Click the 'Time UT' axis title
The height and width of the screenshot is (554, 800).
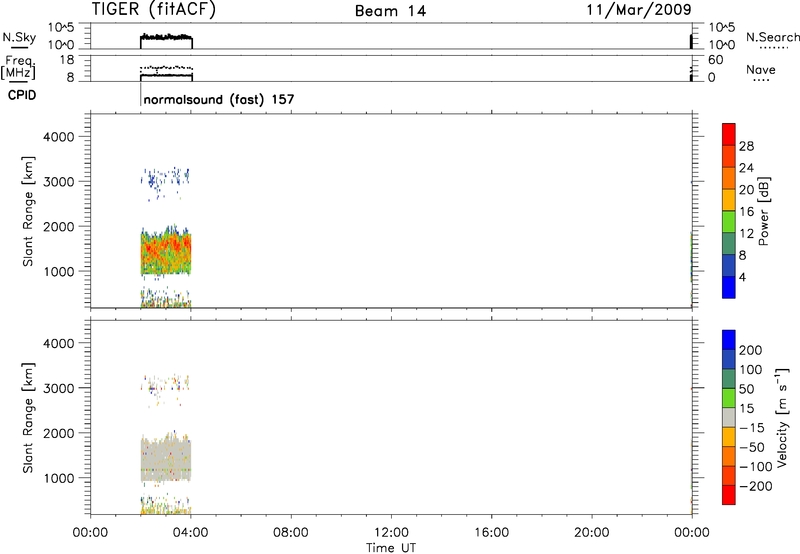(391, 548)
